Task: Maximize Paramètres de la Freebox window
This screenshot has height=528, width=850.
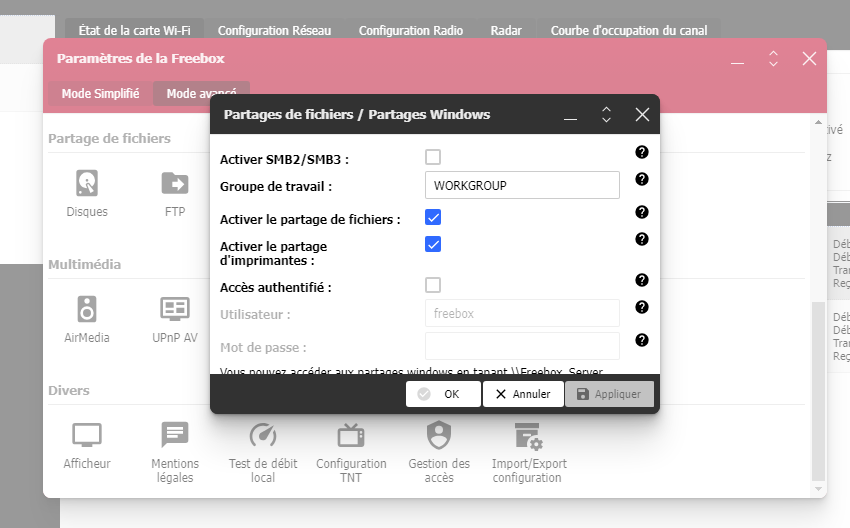Action: 774,59
